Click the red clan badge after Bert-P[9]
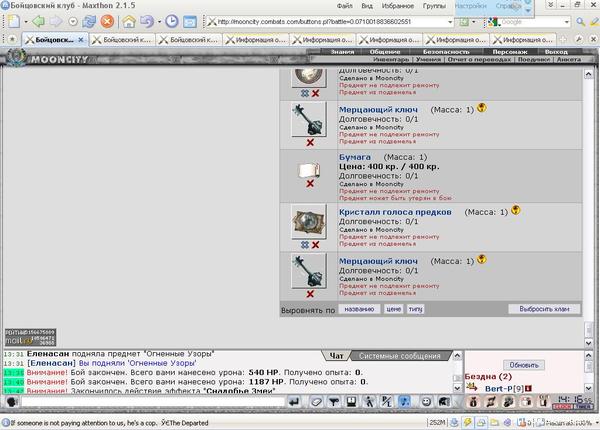The width and height of the screenshot is (600, 430). point(528,389)
